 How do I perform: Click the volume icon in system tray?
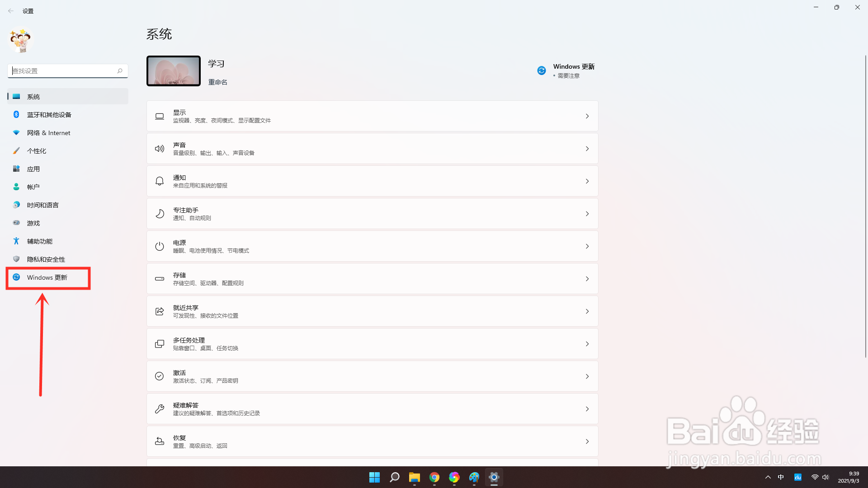(826, 477)
